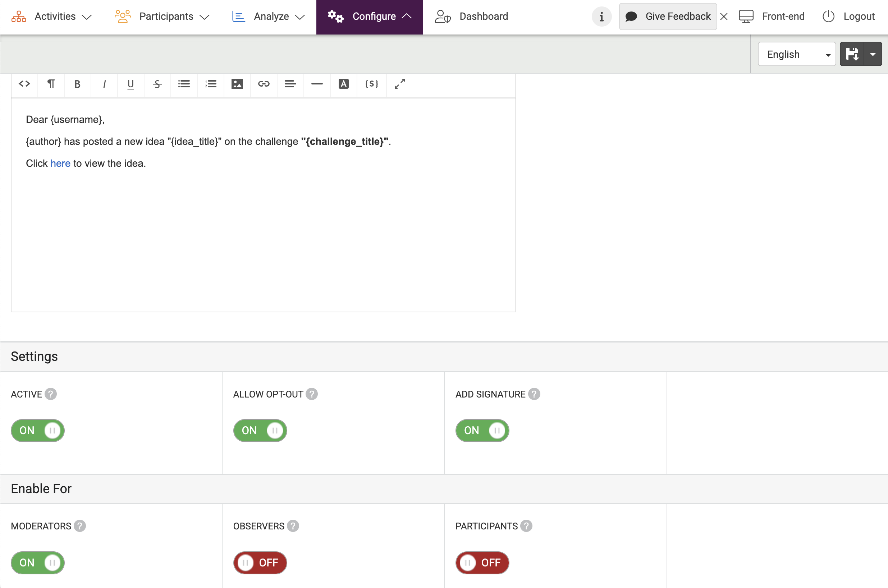Click the HTML source code icon
Screen dimensions: 888x588
pos(24,84)
